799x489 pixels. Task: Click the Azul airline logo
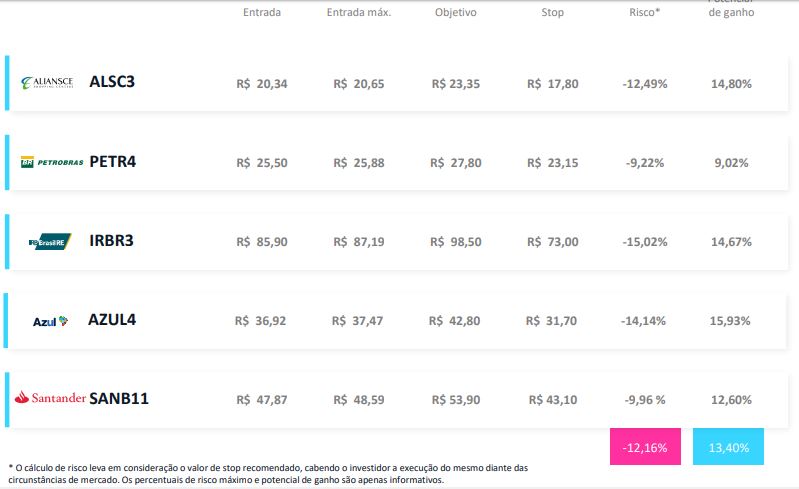50,321
